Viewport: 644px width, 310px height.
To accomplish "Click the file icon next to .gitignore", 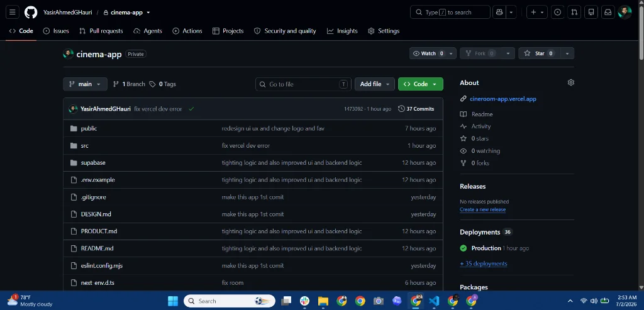I will point(74,197).
